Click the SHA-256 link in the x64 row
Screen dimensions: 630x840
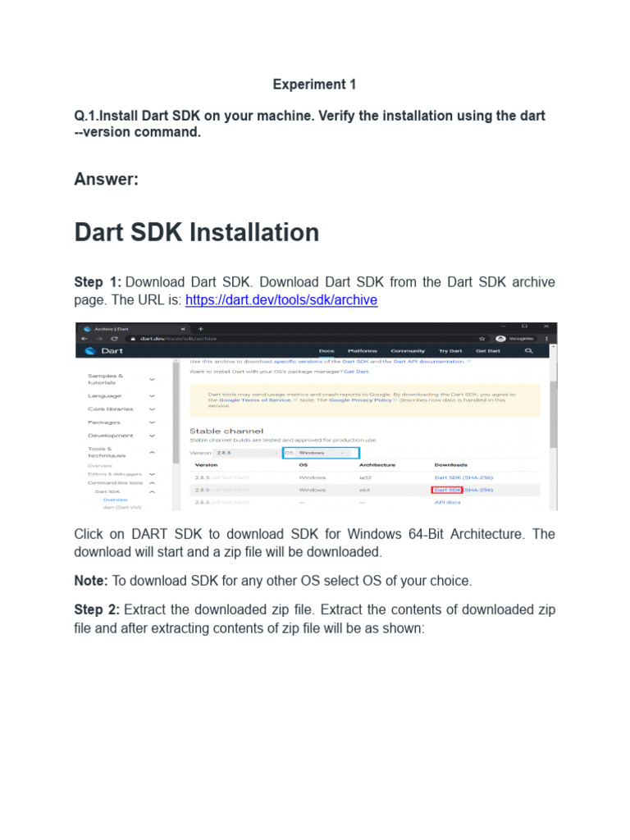point(478,490)
